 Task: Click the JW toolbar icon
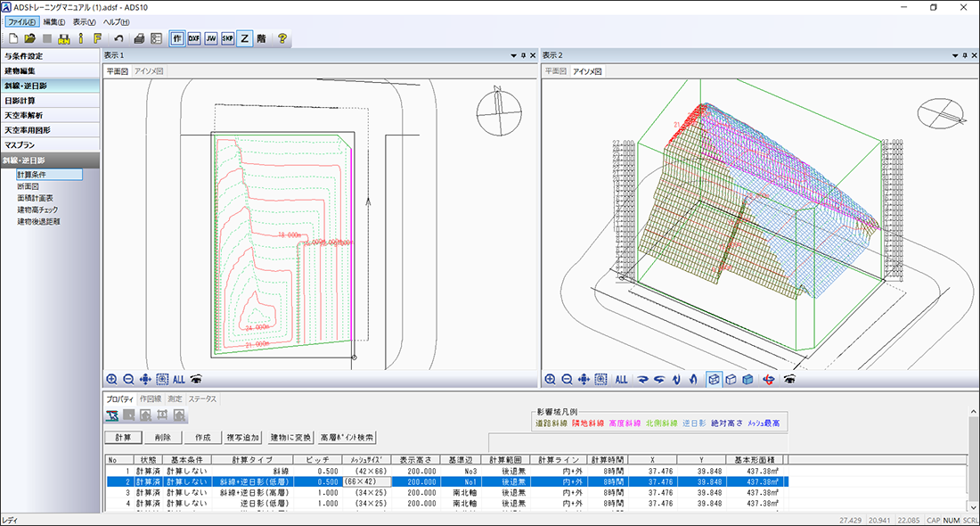point(210,38)
